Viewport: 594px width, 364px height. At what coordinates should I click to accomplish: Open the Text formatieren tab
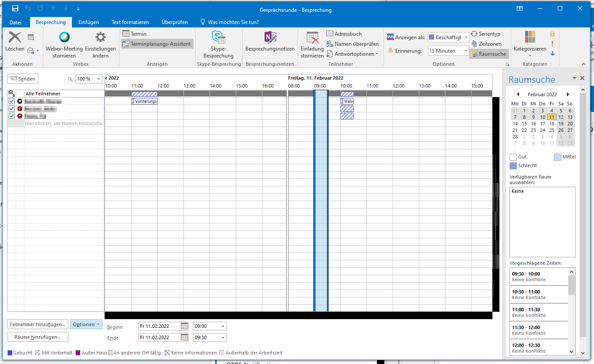coord(130,22)
